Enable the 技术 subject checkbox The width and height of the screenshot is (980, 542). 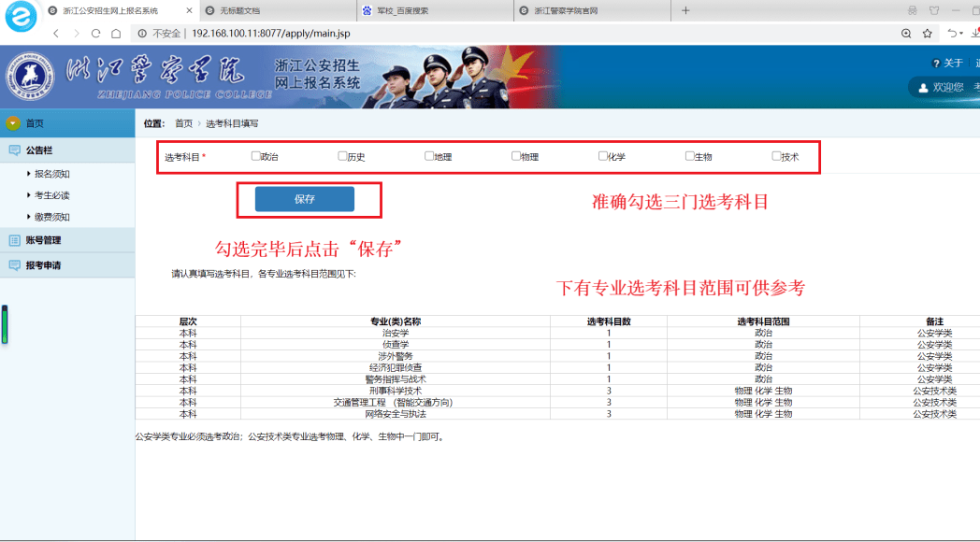coord(775,155)
